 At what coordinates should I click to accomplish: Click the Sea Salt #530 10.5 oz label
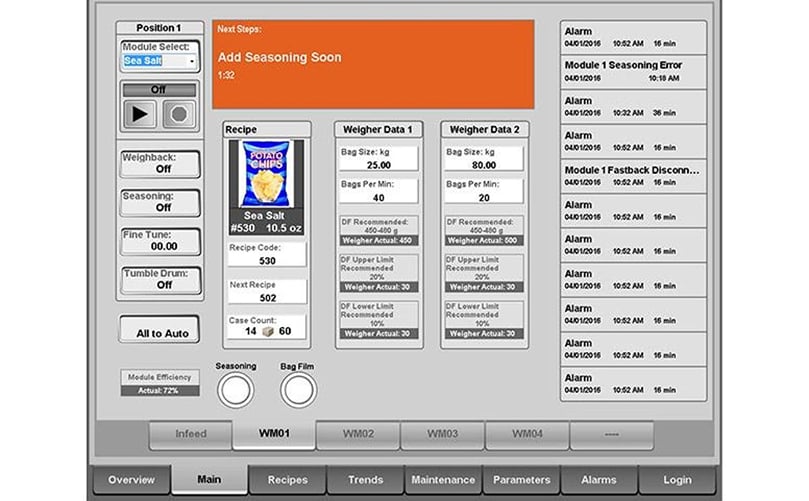click(x=266, y=222)
